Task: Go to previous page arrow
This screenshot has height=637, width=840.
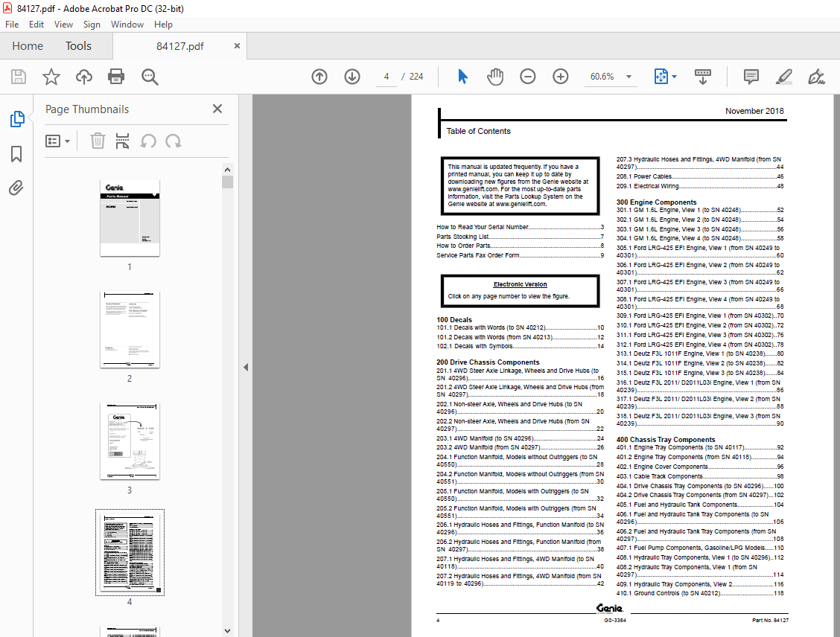Action: click(319, 77)
